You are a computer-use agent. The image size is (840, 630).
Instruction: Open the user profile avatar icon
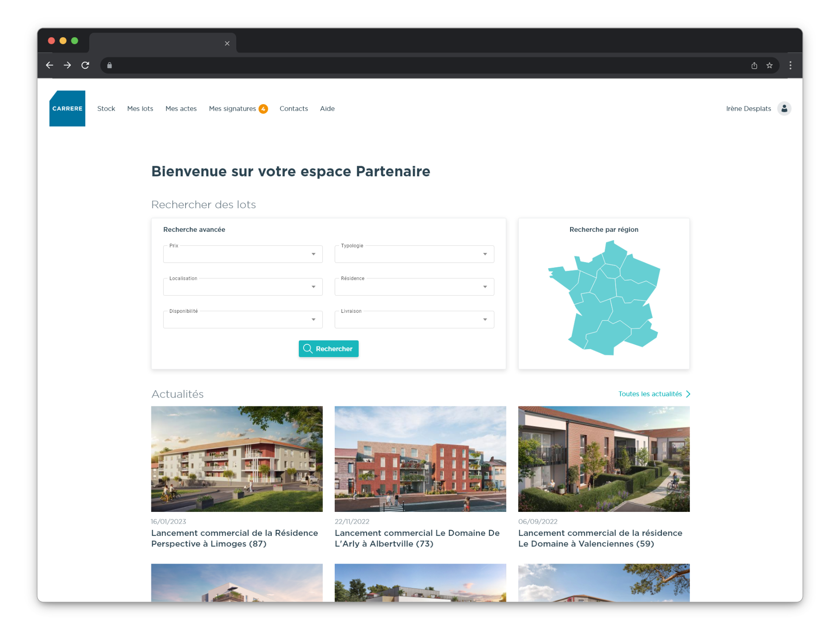click(x=784, y=108)
